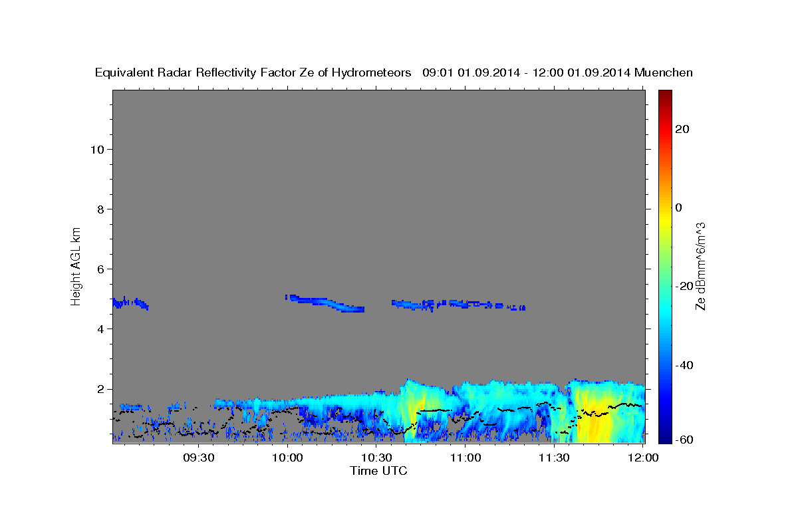Click the height tick label 2

(x=100, y=389)
